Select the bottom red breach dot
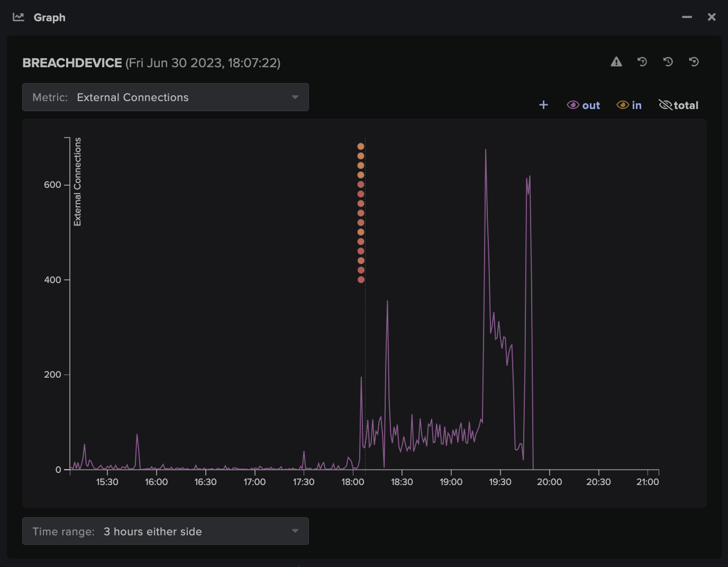728x567 pixels. click(361, 280)
